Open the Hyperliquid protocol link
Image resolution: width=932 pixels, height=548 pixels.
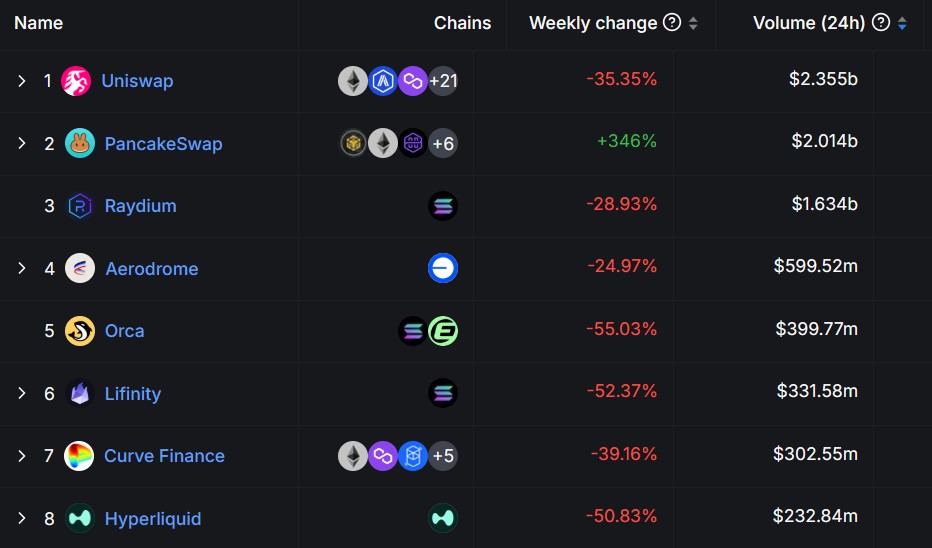152,518
